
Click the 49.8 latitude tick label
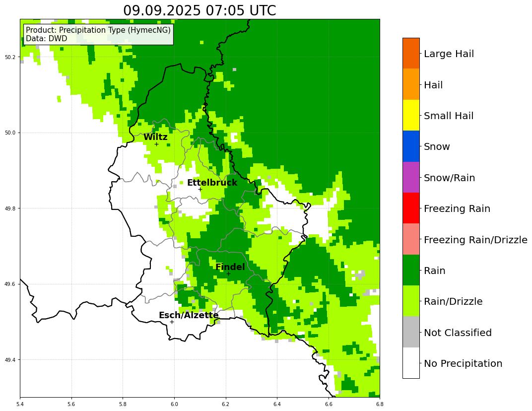click(x=11, y=208)
